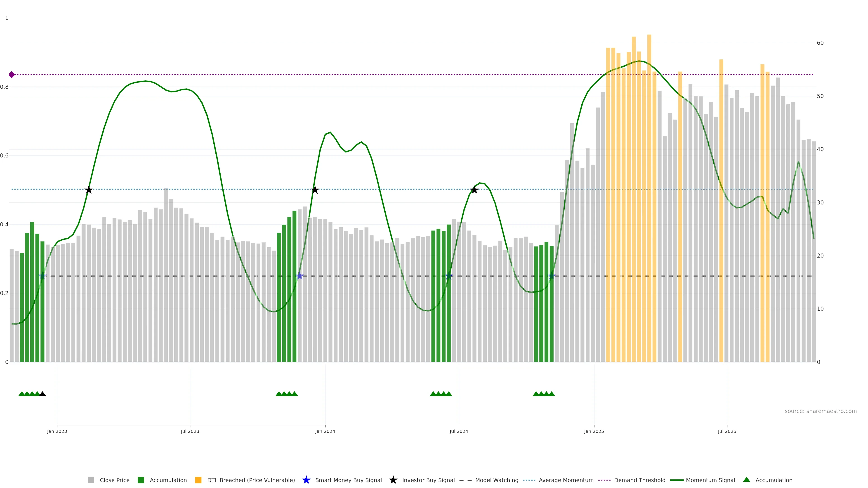Click the orange DTL Breached legend swatch

[198, 480]
